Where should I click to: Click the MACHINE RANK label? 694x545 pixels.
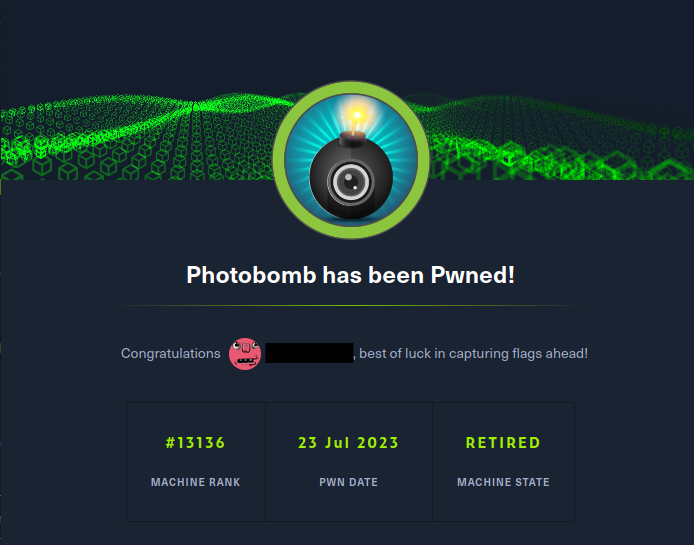coord(195,482)
